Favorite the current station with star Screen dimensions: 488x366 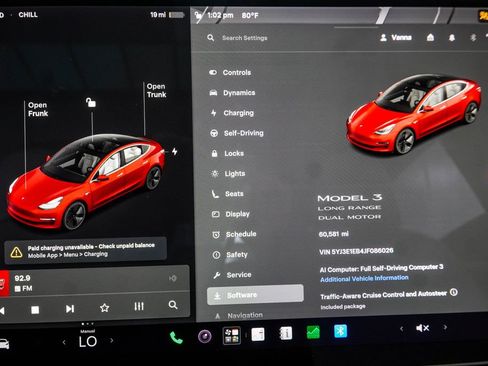click(105, 308)
